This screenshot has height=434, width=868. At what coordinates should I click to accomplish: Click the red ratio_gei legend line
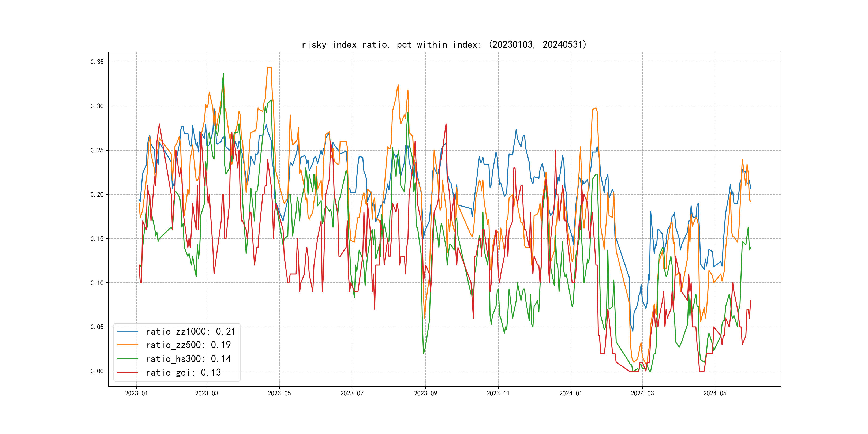[127, 372]
